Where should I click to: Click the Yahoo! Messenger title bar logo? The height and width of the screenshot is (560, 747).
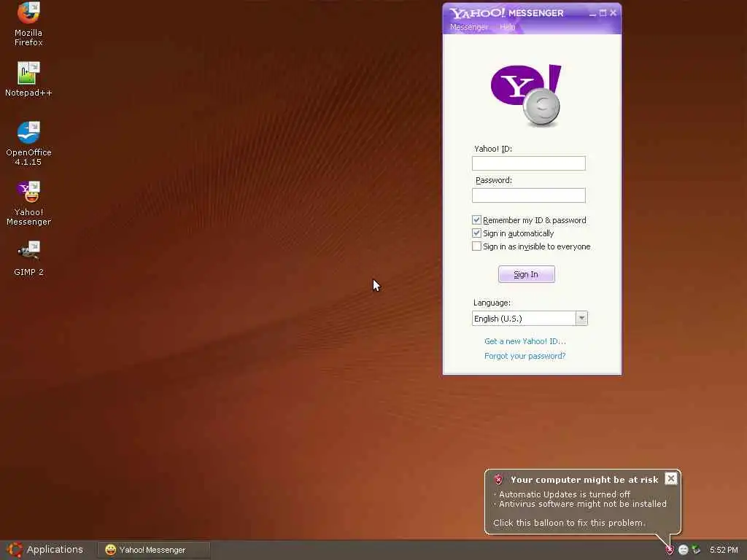[x=507, y=13]
